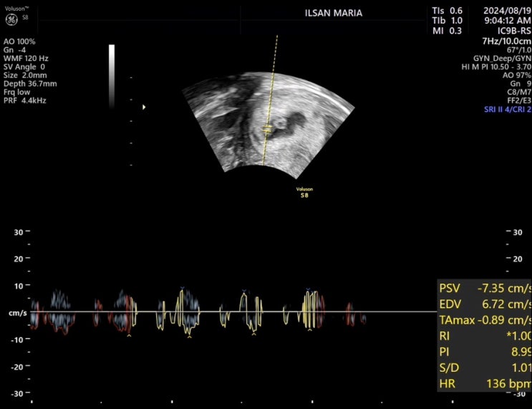Click the TAmax -0.89 cm/s measurement
532x409 pixels.
coord(485,320)
